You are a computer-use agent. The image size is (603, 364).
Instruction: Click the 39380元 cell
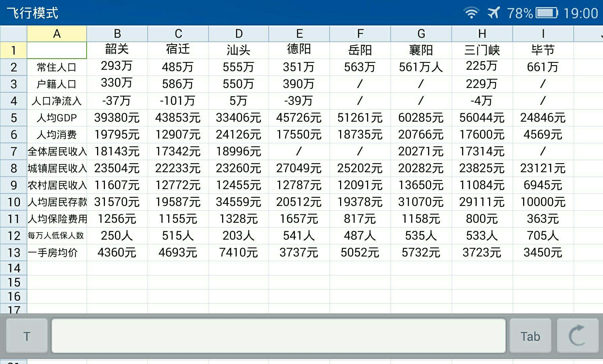pyautogui.click(x=117, y=118)
